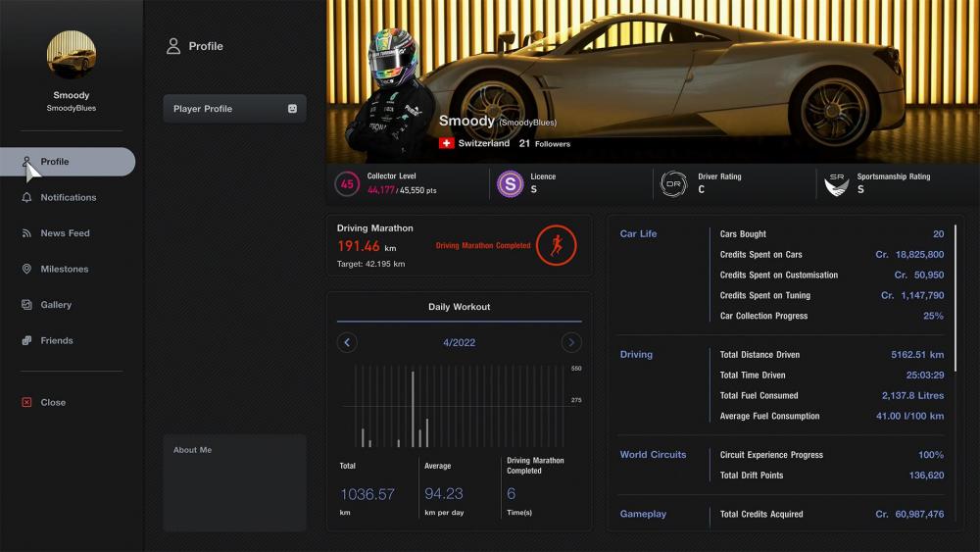Viewport: 980px width, 552px height.
Task: Click the bell icon beside Notifications
Action: (26, 198)
